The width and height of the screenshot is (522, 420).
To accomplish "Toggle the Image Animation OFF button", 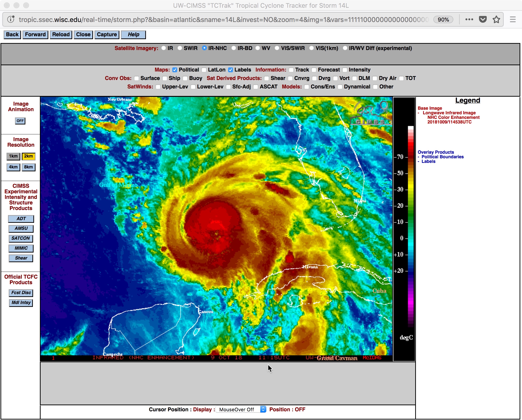I will point(20,121).
